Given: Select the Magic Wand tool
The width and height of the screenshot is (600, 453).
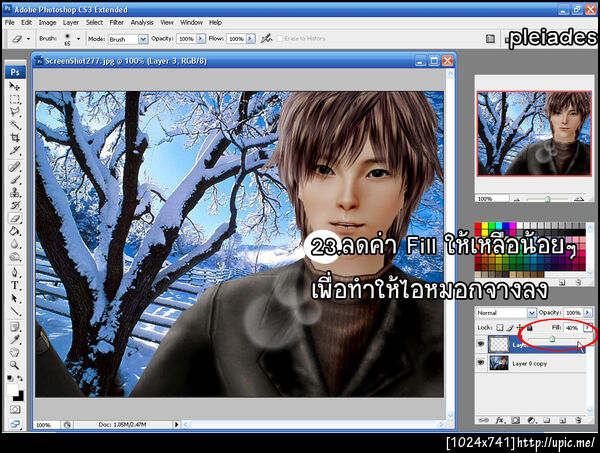Looking at the screenshot, I should tap(15, 125).
